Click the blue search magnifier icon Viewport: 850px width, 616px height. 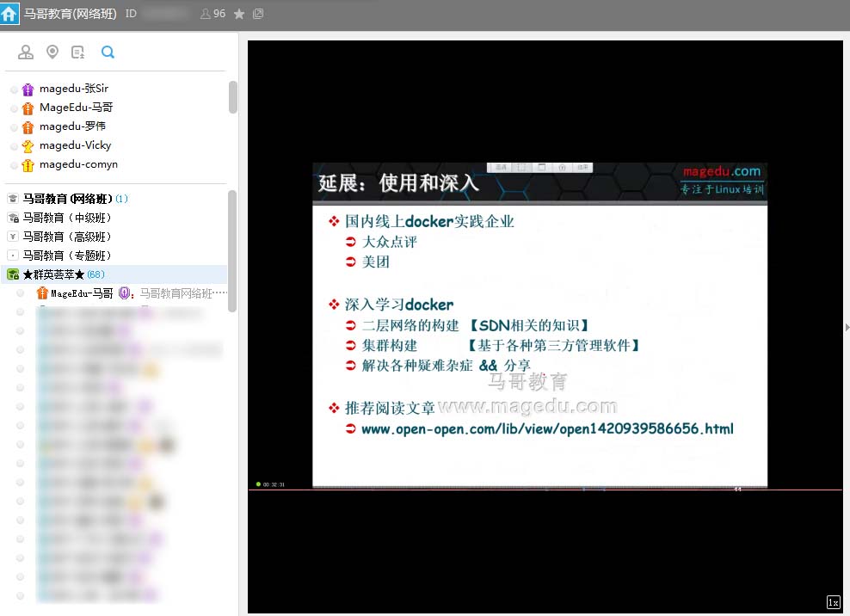coord(108,52)
